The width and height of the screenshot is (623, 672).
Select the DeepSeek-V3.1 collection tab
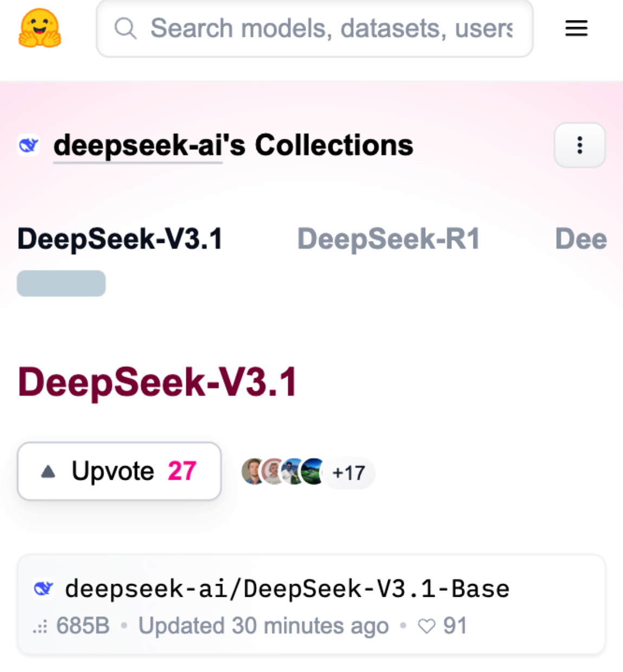coord(120,239)
